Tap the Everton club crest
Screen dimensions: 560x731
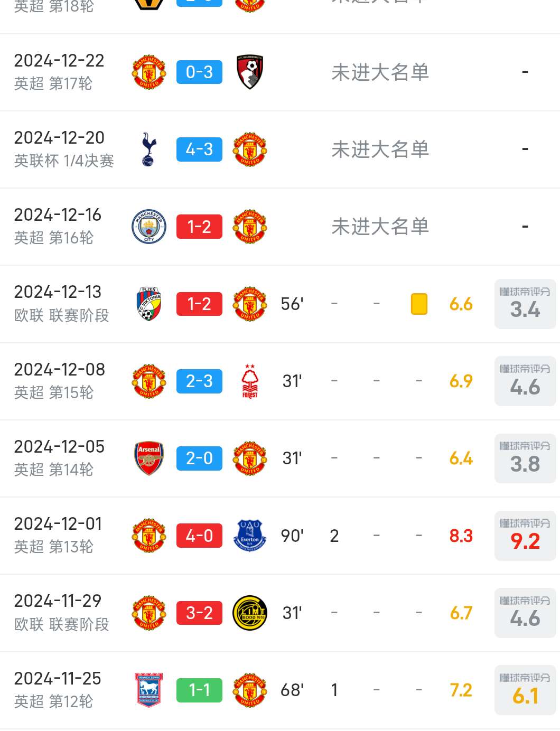250,536
